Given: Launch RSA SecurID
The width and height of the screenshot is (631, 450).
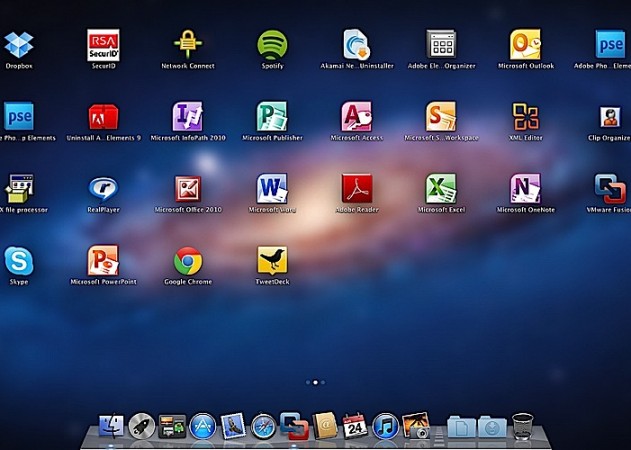Looking at the screenshot, I should tap(103, 44).
